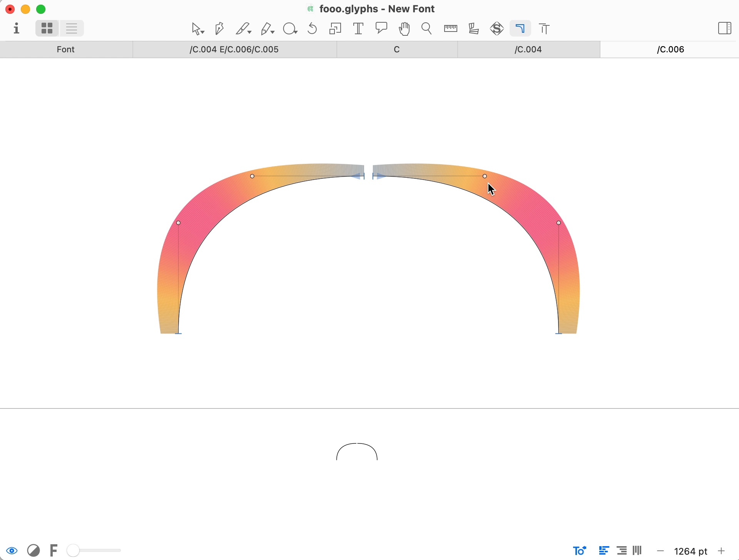Toggle the Measurement tool

pos(450,28)
